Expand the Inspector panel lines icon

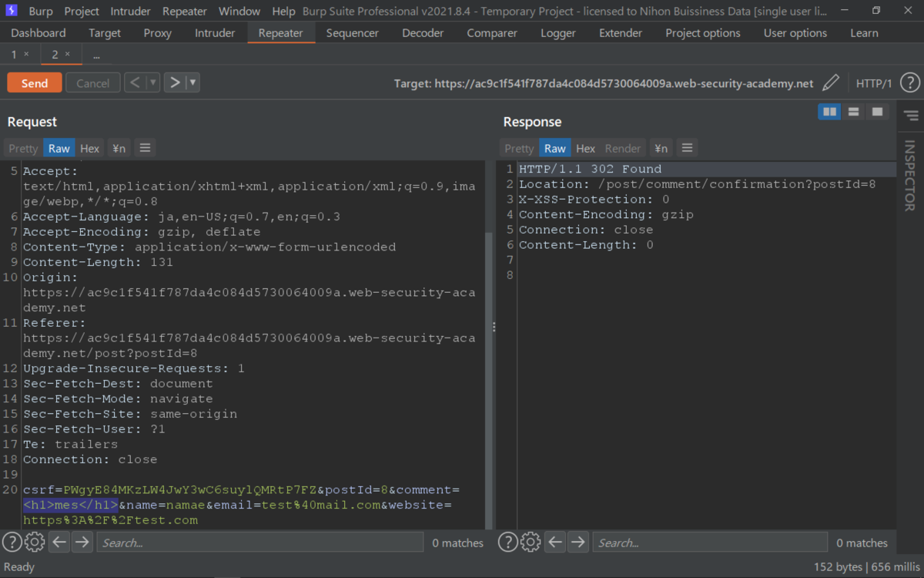point(911,116)
